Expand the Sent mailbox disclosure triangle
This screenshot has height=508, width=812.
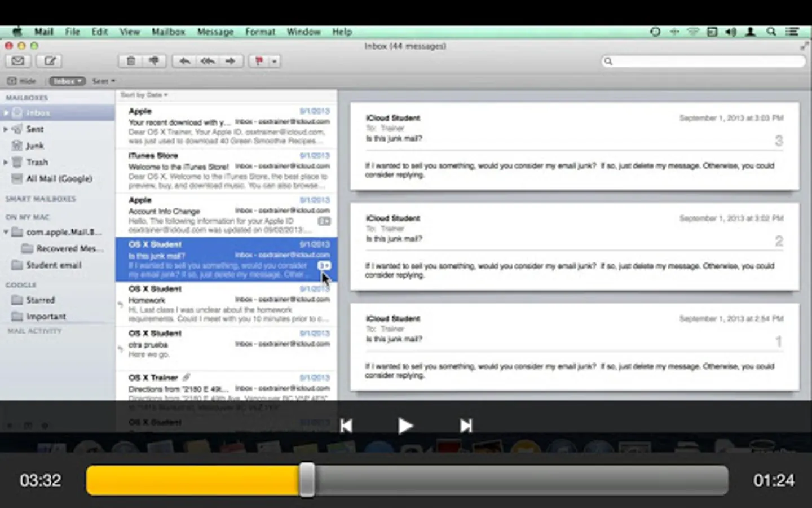(x=6, y=129)
